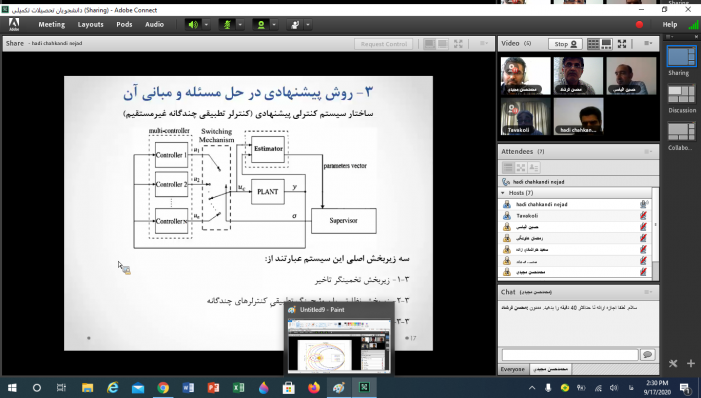Expand the microphone options dropdown arrow
Image resolution: width=701 pixels, height=398 pixels.
[x=240, y=25]
